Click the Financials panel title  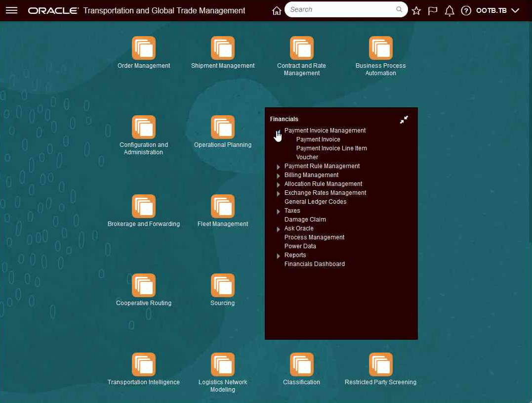pyautogui.click(x=284, y=119)
